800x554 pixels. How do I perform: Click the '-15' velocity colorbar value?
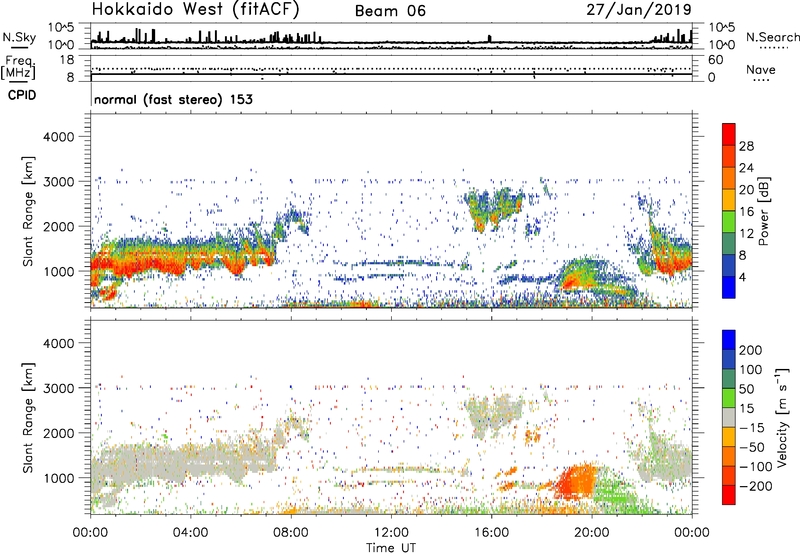pyautogui.click(x=752, y=428)
